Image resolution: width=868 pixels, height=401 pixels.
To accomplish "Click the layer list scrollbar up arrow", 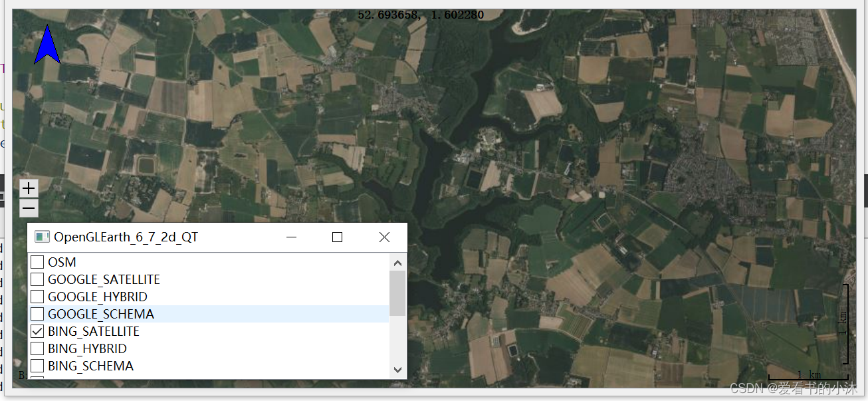I will pos(397,262).
